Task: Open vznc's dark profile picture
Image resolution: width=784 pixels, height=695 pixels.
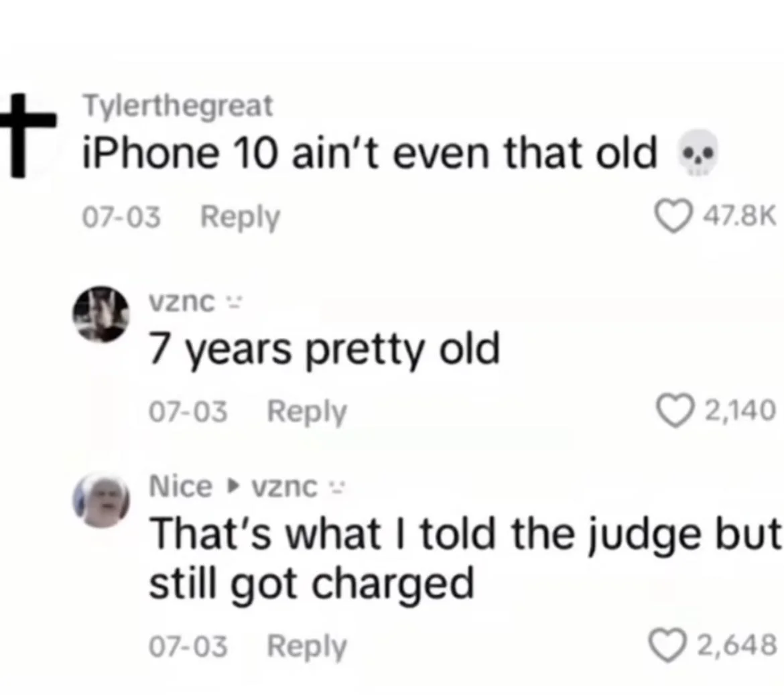Action: coord(101,314)
